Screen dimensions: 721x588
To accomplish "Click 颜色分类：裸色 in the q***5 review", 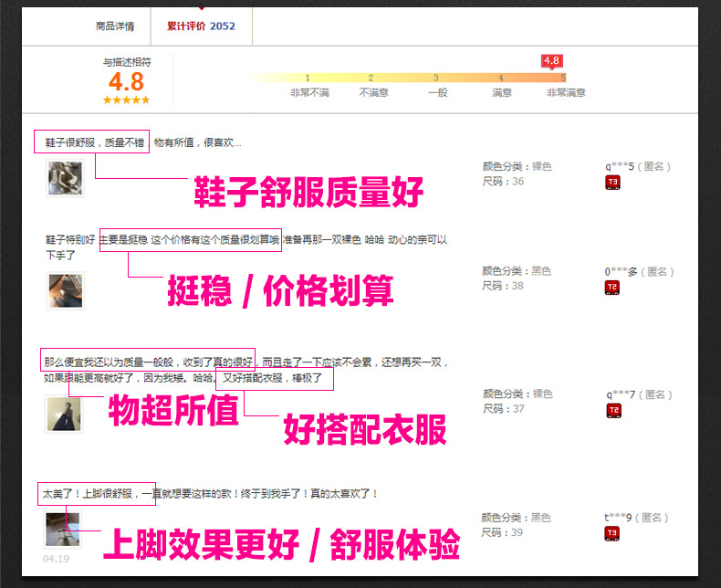I will click(x=517, y=166).
